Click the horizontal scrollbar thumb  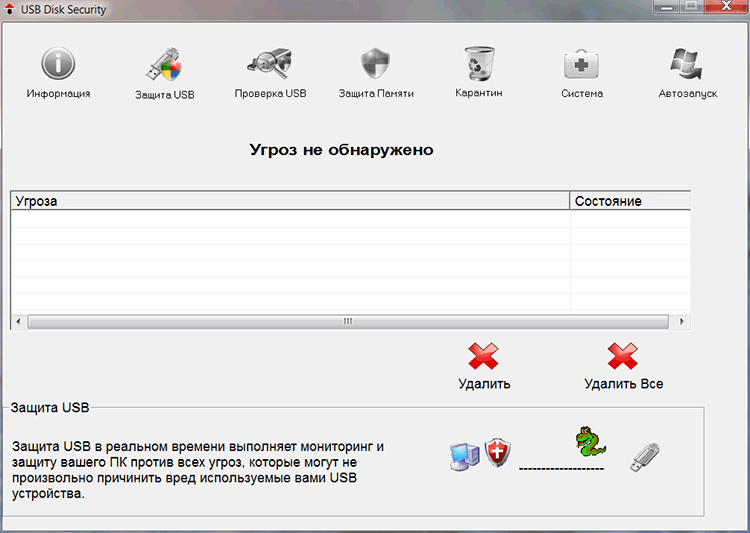pos(348,322)
